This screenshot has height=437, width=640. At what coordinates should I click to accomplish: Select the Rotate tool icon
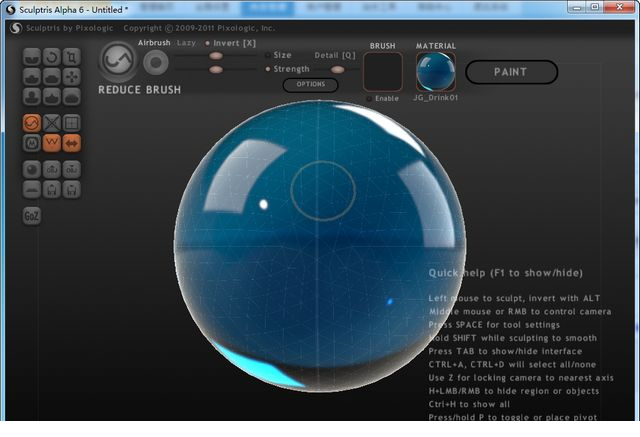52,57
